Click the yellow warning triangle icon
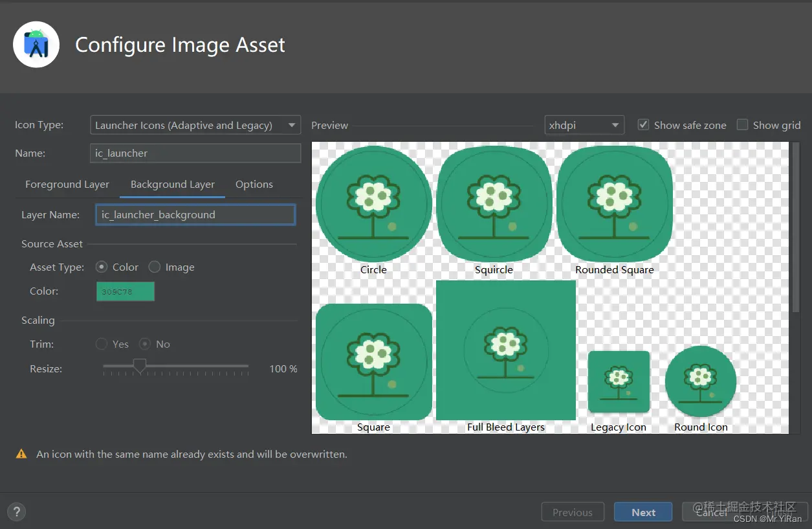 21,454
